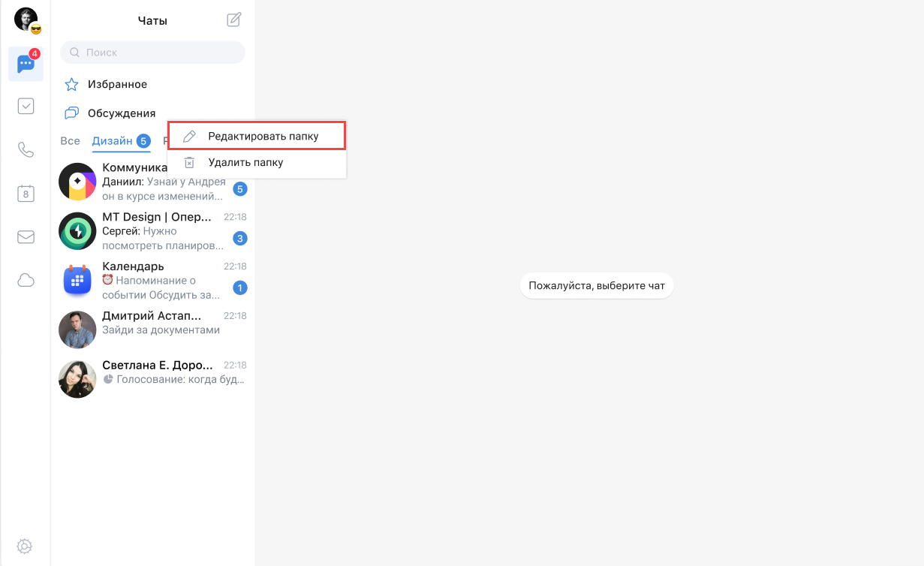
Task: Click the new chat compose icon
Action: click(x=234, y=20)
